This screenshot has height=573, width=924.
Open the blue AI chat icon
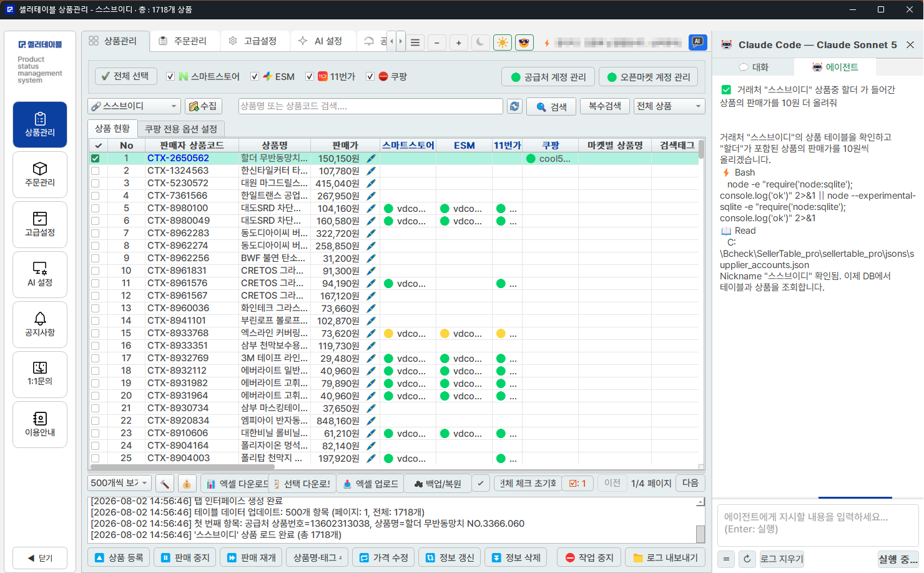click(x=697, y=42)
